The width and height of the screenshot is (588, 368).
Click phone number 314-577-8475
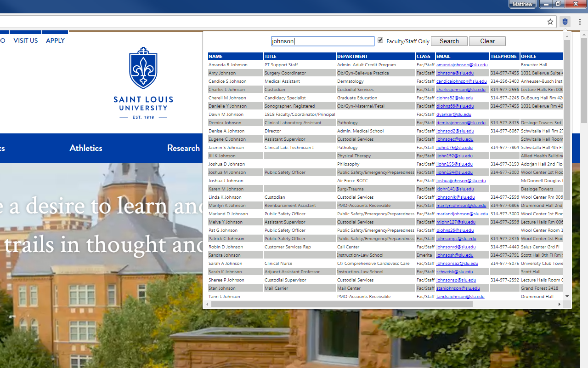click(505, 123)
